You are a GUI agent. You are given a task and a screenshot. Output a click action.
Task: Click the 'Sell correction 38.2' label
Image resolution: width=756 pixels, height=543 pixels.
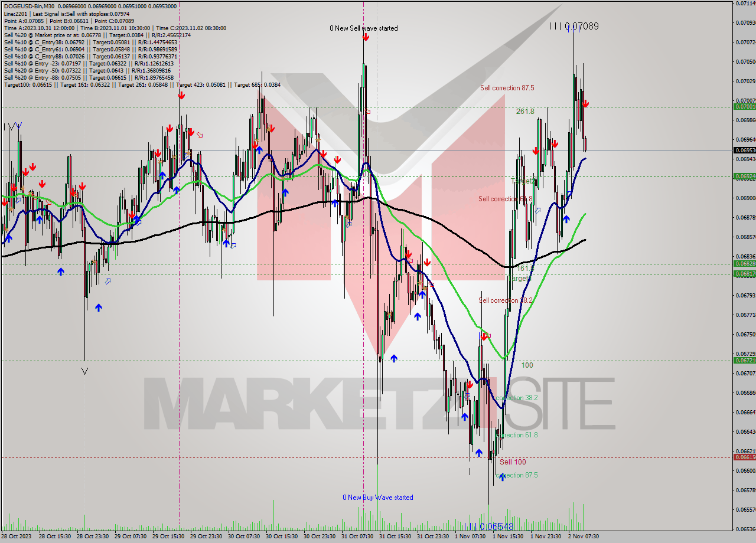(x=506, y=300)
